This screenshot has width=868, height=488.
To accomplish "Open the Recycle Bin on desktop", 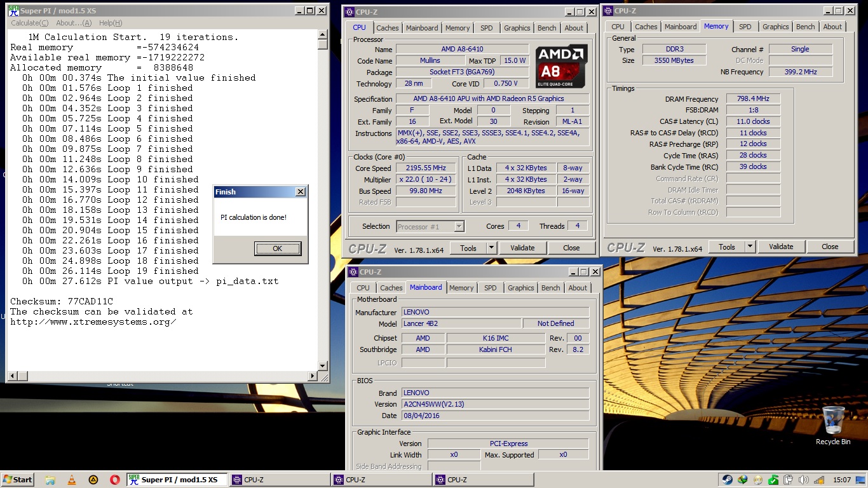I will pos(833,426).
